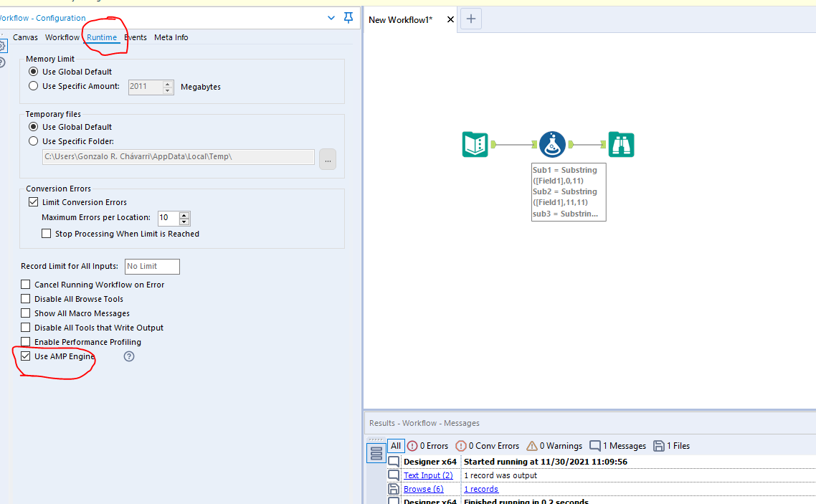Show Files filter in Results
816x504 pixels.
pos(671,446)
